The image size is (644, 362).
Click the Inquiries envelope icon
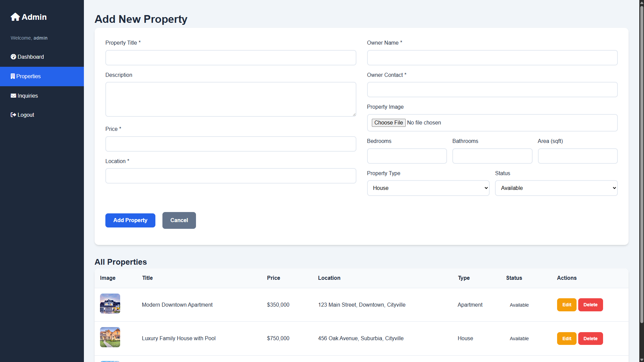click(13, 96)
